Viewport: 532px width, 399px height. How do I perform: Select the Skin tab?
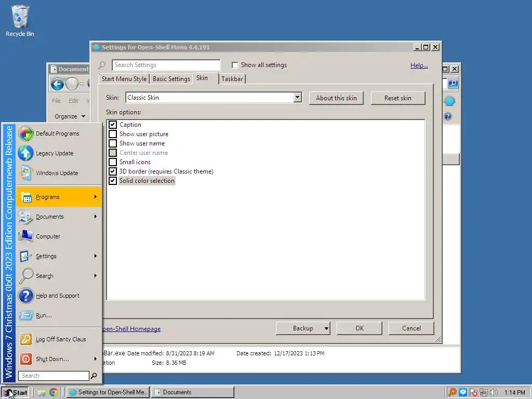(205, 78)
